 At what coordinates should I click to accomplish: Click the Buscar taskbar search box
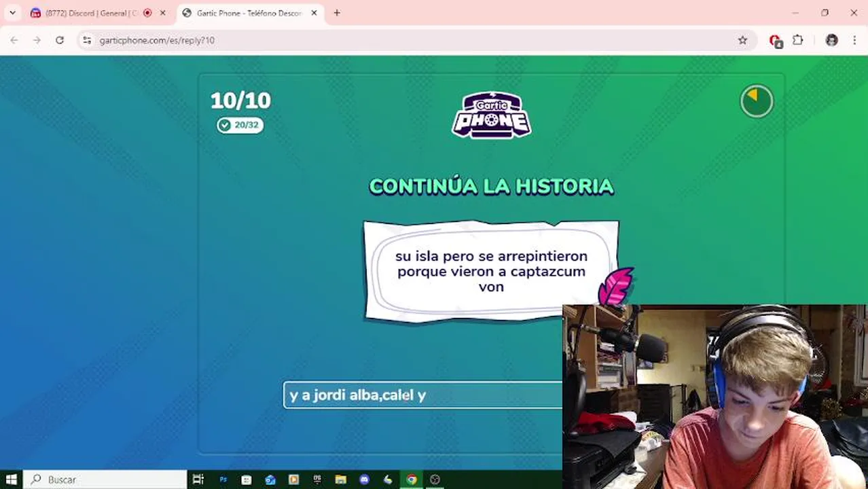(x=105, y=479)
